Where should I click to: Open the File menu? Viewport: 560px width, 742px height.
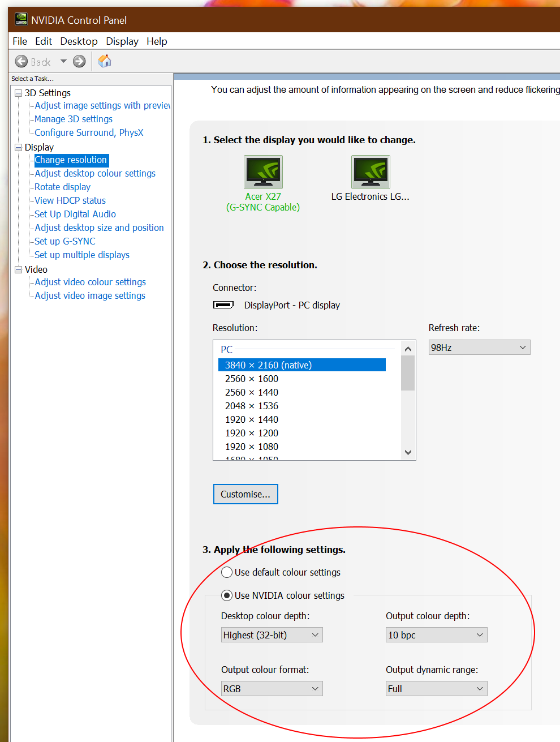coord(20,41)
